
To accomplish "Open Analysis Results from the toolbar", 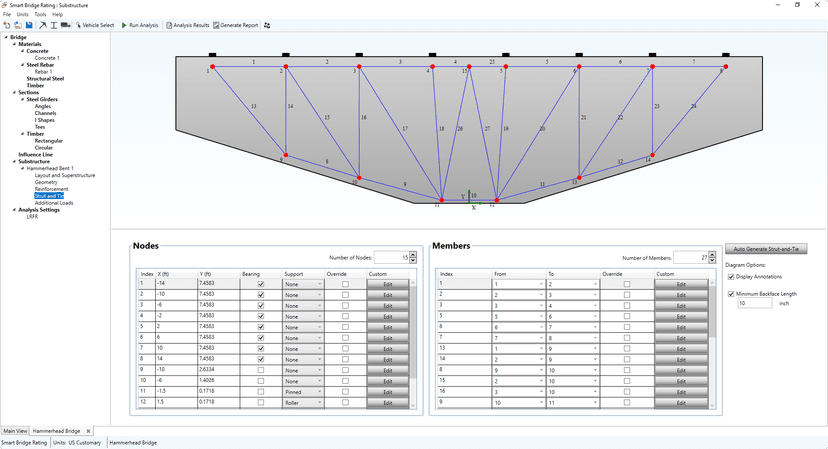I will tap(187, 25).
